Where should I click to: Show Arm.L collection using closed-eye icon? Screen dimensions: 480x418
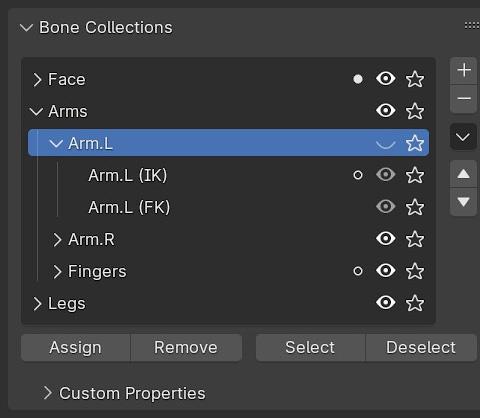click(x=386, y=144)
